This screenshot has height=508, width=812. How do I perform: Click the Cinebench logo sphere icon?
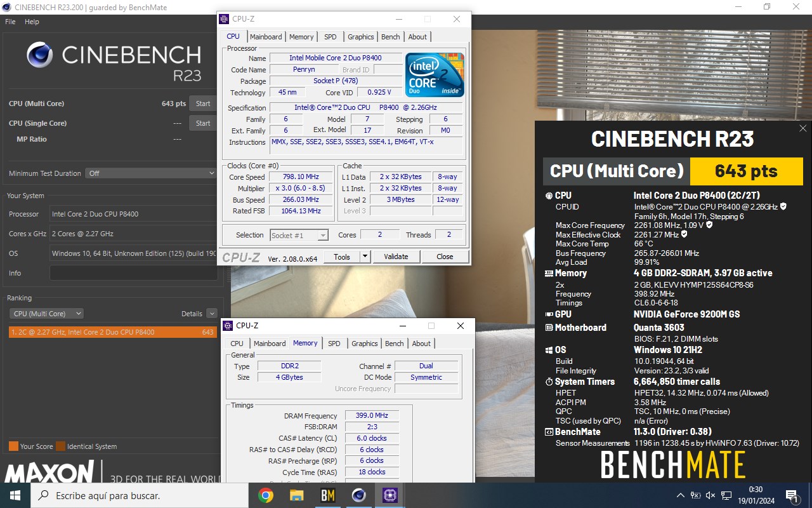point(40,55)
